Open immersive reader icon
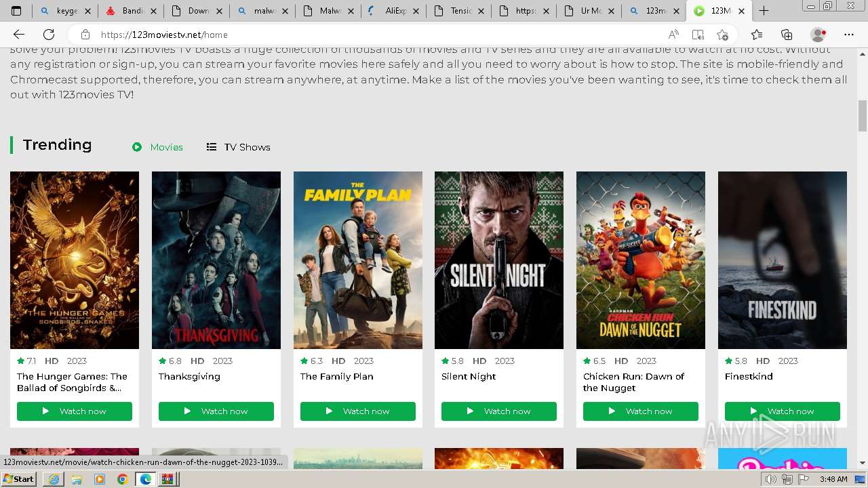The image size is (868, 488). tap(698, 35)
